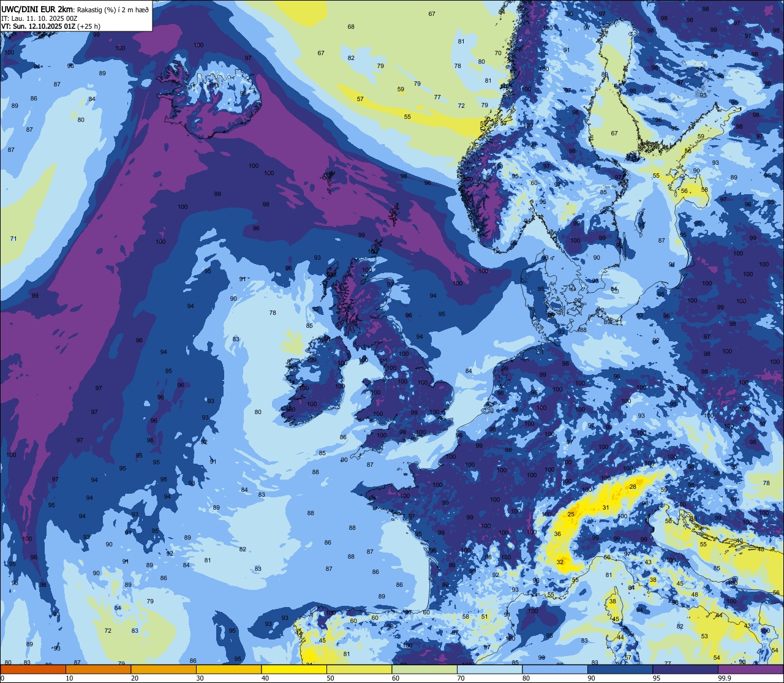This screenshot has width=784, height=683.
Task: Click the "VT: Sun. 12.10.2025 01Z" valid time
Action: pos(38,26)
